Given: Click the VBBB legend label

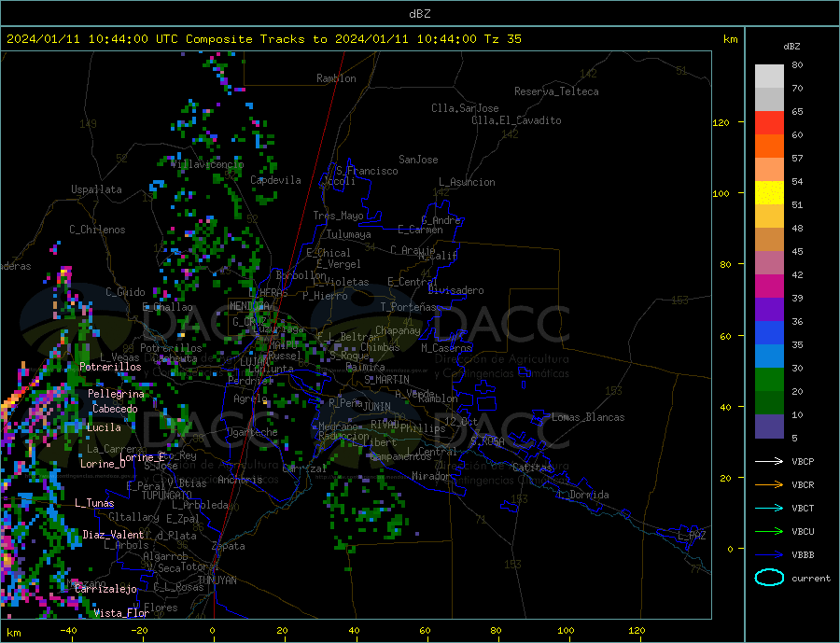Looking at the screenshot, I should click(803, 555).
